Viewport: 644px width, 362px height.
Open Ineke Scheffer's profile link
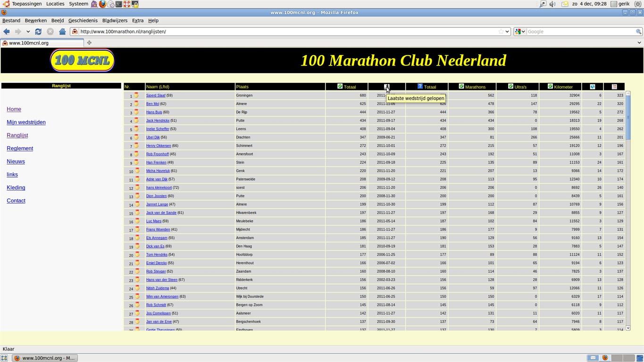coord(158,129)
